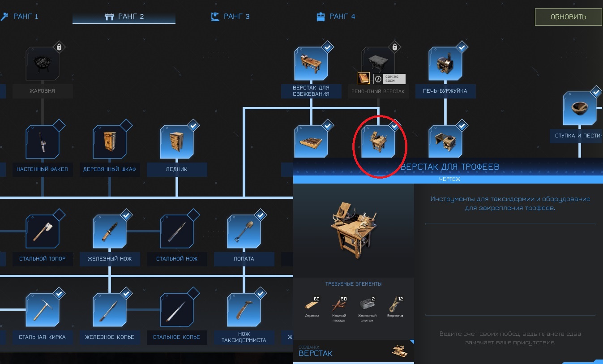Click the Верстак для свежевания icon
Screen dimensions: 603x364
click(x=311, y=64)
